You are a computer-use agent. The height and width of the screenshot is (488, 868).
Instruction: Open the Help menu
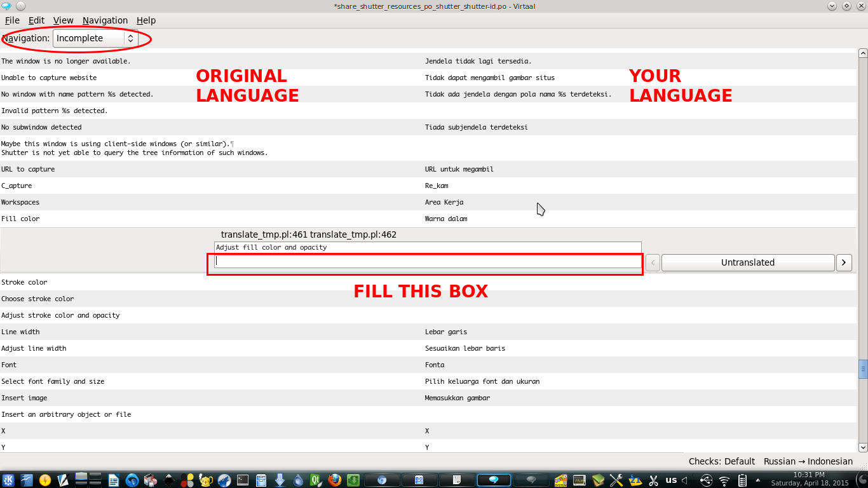(x=146, y=20)
